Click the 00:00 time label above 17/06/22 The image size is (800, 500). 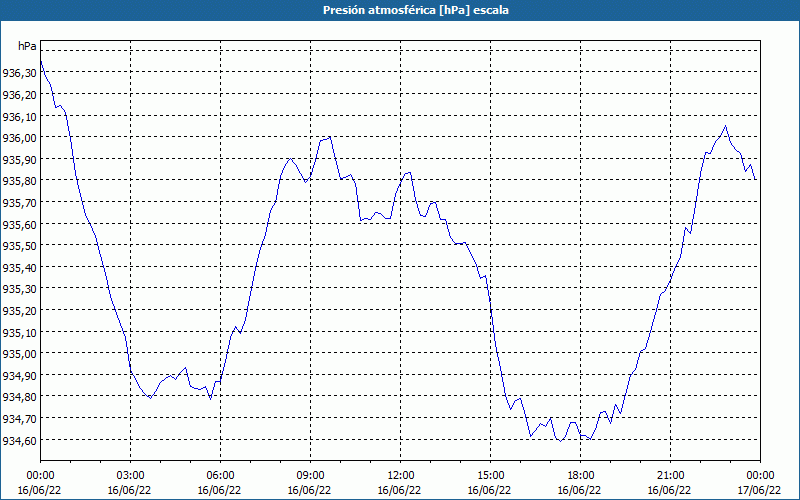[760, 476]
